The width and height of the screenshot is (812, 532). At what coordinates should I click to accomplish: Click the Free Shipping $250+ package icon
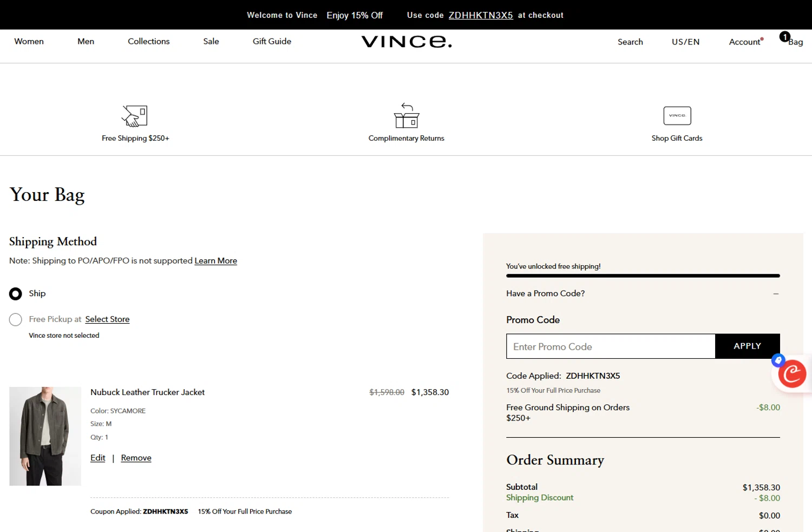coord(135,116)
